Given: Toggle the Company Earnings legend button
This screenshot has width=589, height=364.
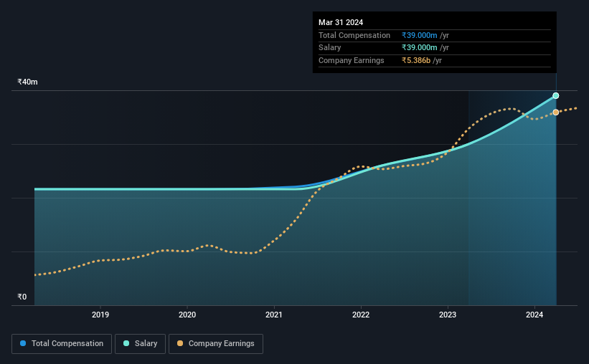Looking at the screenshot, I should pyautogui.click(x=216, y=344).
